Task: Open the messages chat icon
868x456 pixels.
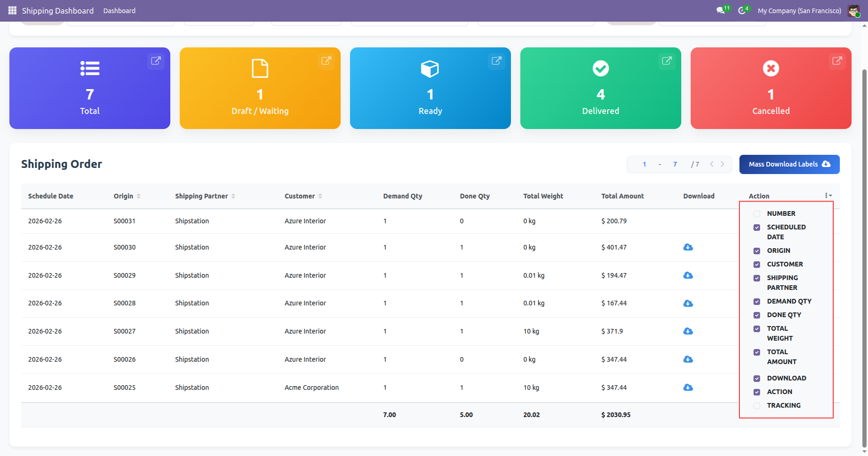Action: point(721,10)
